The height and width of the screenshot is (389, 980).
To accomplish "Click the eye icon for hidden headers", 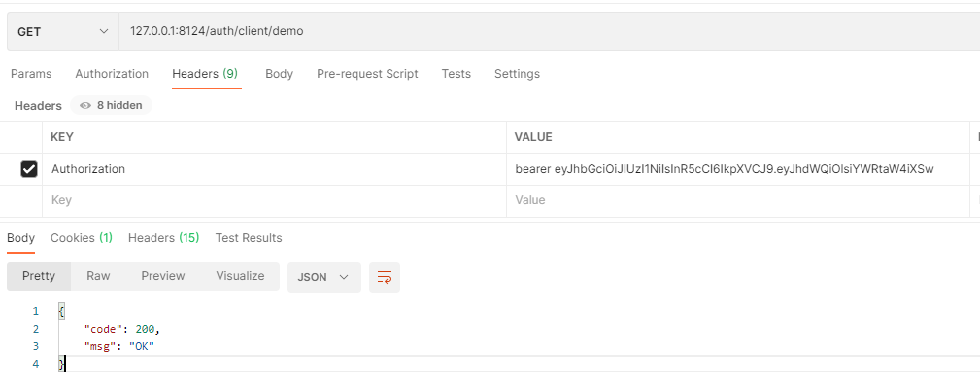I will pyautogui.click(x=85, y=106).
